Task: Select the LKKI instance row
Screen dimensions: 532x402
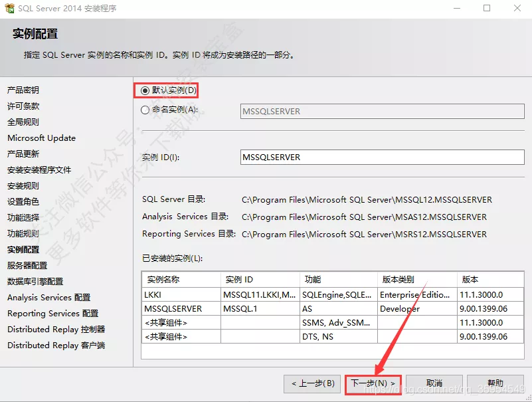Action: 333,295
